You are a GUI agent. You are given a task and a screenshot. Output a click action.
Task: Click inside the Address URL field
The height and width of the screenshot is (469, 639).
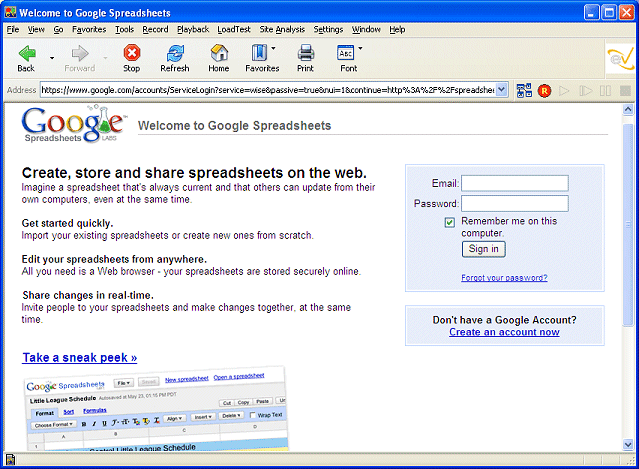(268, 90)
